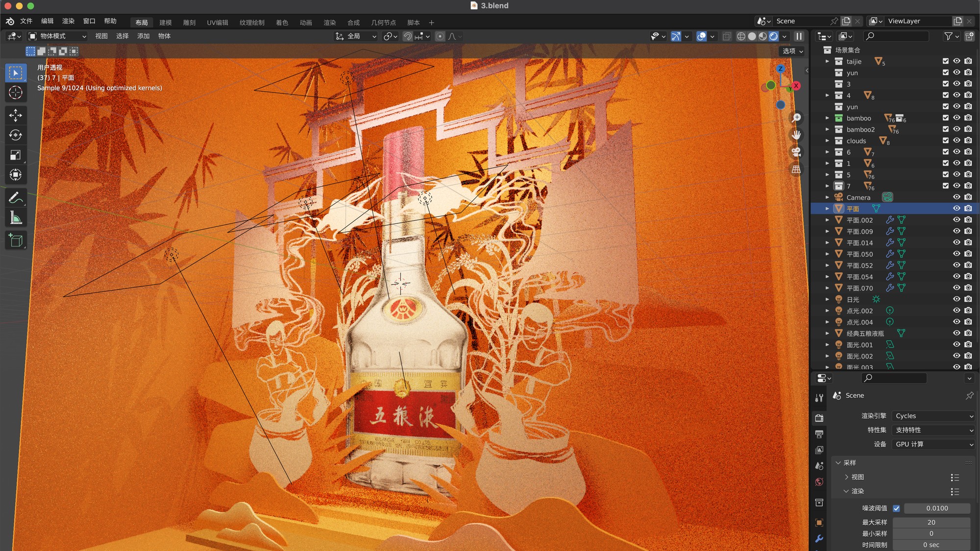Viewport: 980px width, 551px height.
Task: Click the properties search field
Action: 894,378
